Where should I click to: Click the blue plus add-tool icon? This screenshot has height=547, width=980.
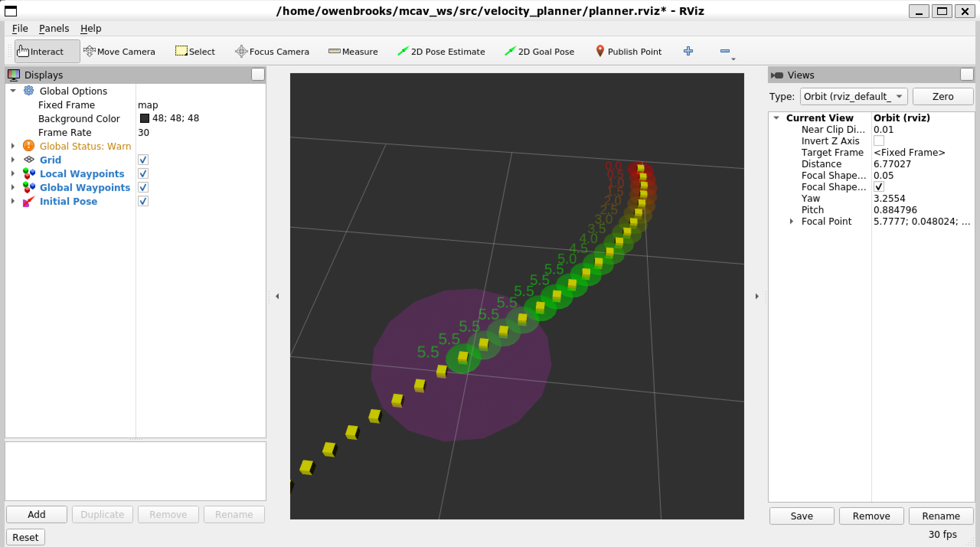[688, 51]
